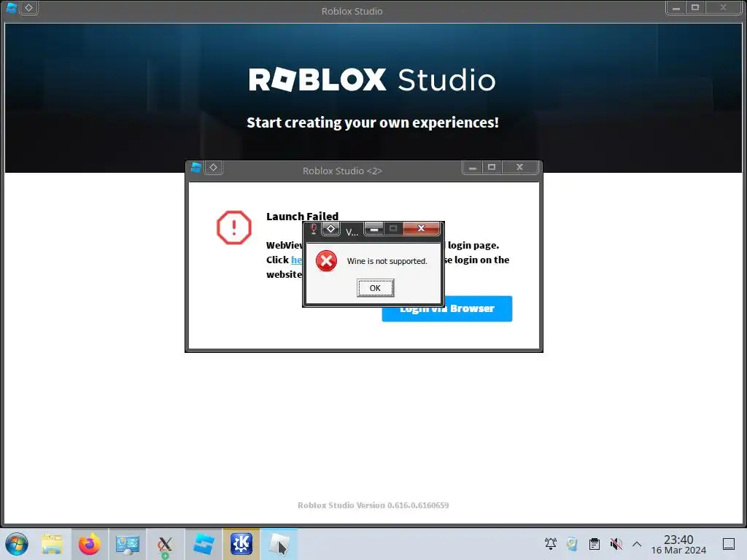Click the Wine glass icon in dialog titlebar
The image size is (747, 560).
pyautogui.click(x=313, y=229)
